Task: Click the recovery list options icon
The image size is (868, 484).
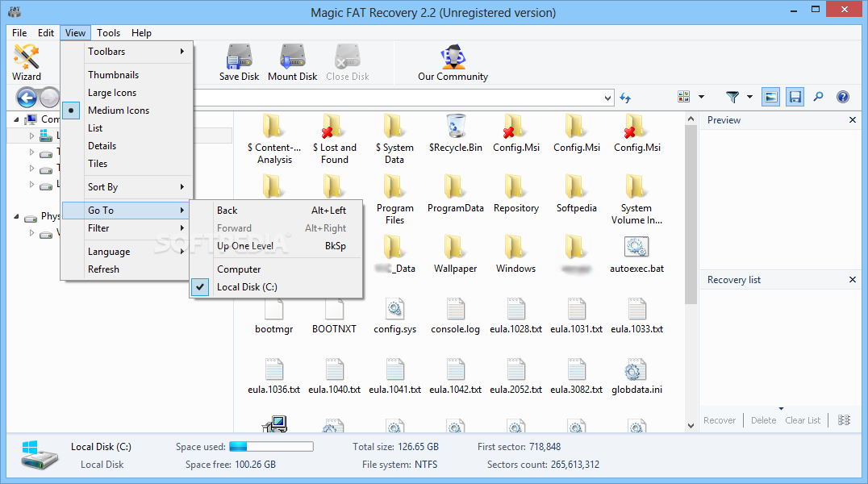Action: coord(844,420)
